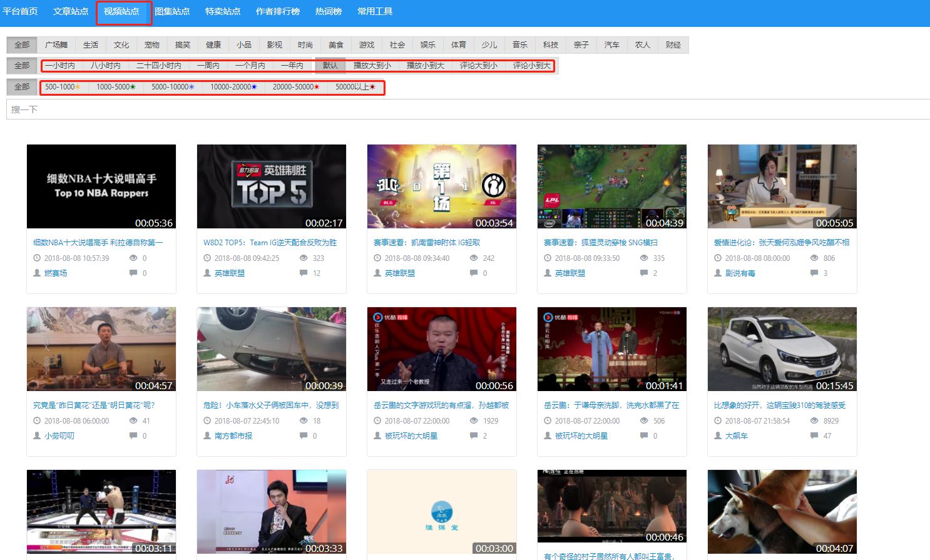
Task: Click the author icon beside 南方都市报
Action: [x=207, y=435]
